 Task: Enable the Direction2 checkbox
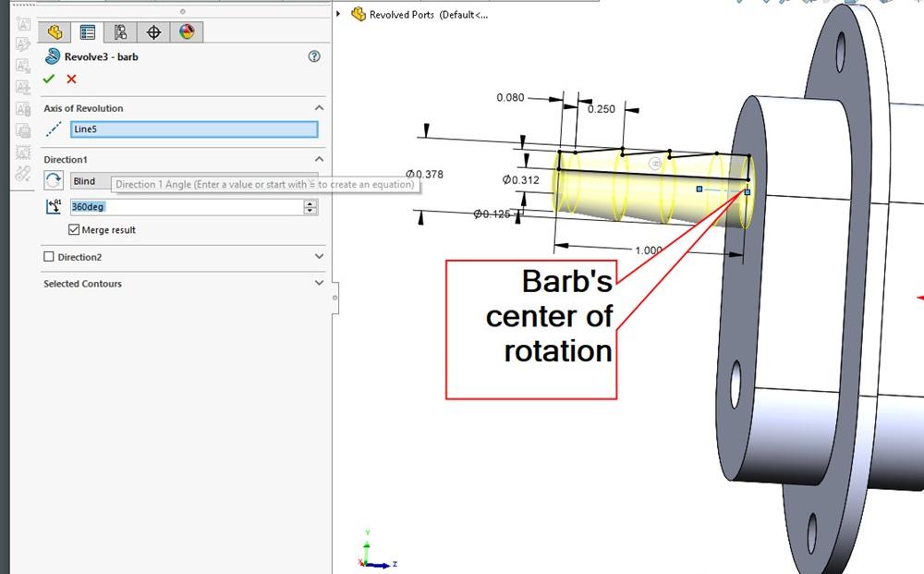tap(50, 257)
